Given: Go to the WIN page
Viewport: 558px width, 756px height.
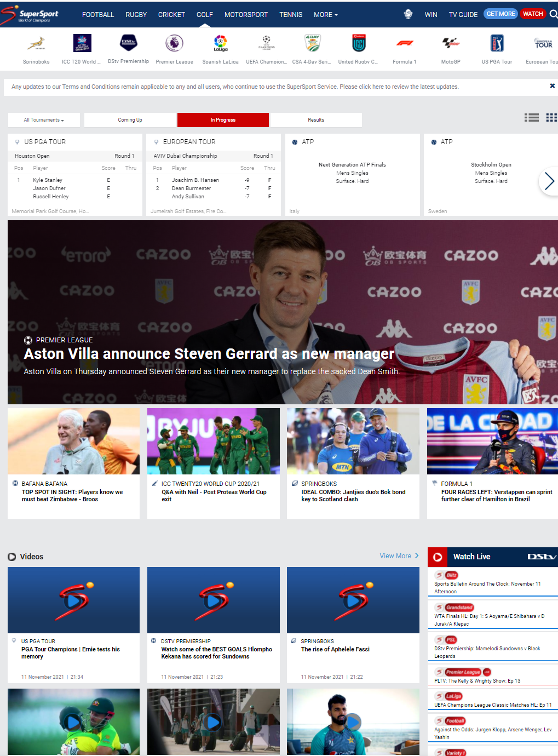Looking at the screenshot, I should coord(431,15).
